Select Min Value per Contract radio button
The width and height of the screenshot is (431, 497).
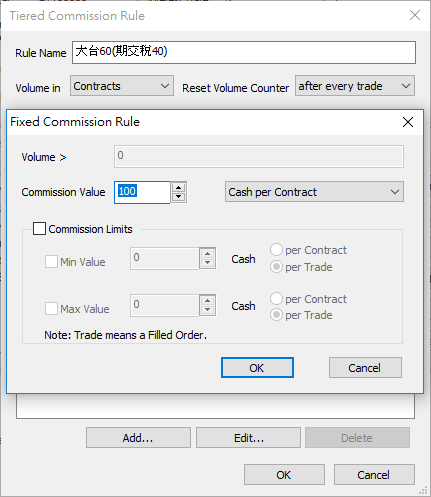tap(276, 250)
